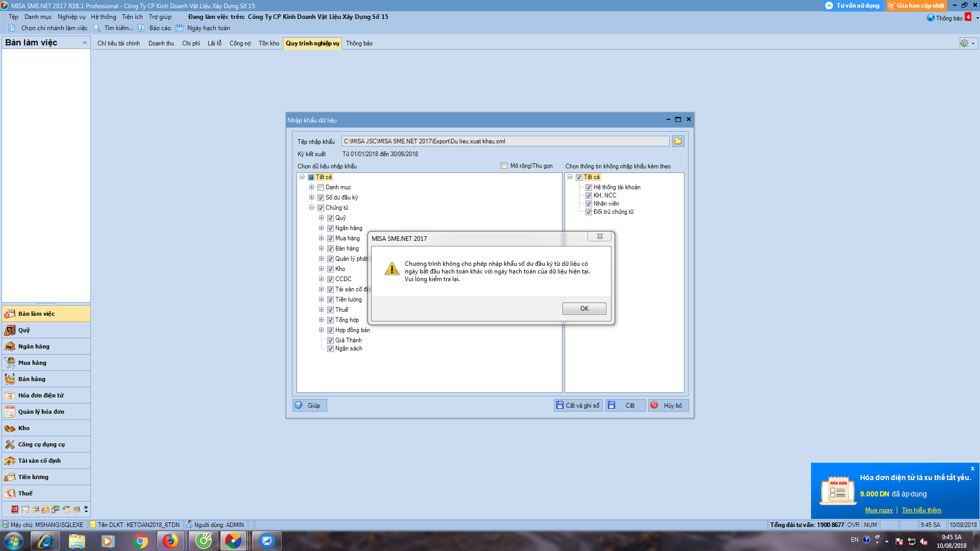Image resolution: width=980 pixels, height=551 pixels.
Task: Expand the Quỹ node under Chứng từ
Action: pyautogui.click(x=321, y=218)
